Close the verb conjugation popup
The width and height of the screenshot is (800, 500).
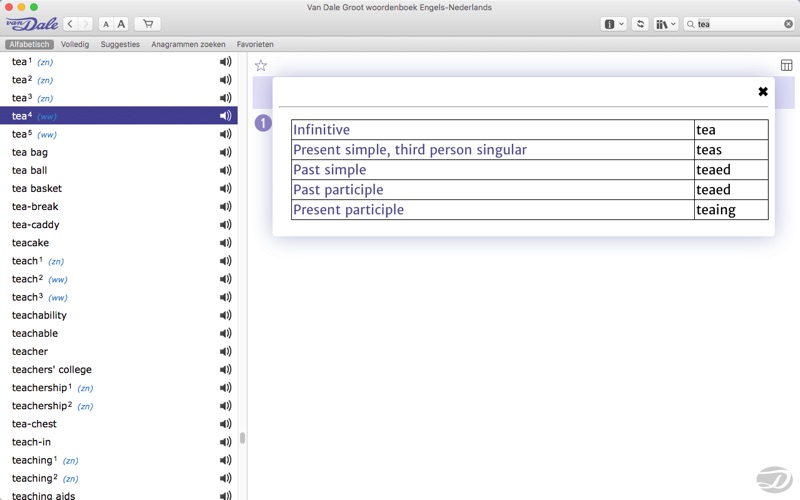[763, 91]
